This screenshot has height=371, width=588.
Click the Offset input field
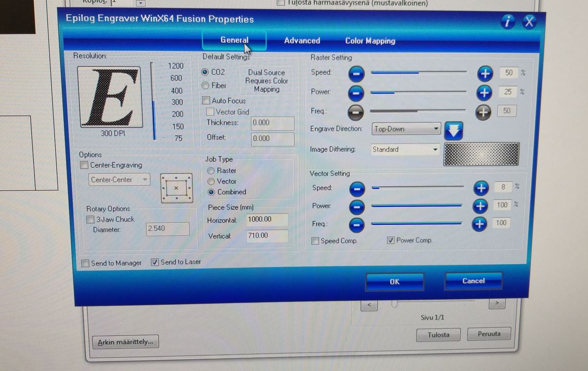tap(273, 139)
